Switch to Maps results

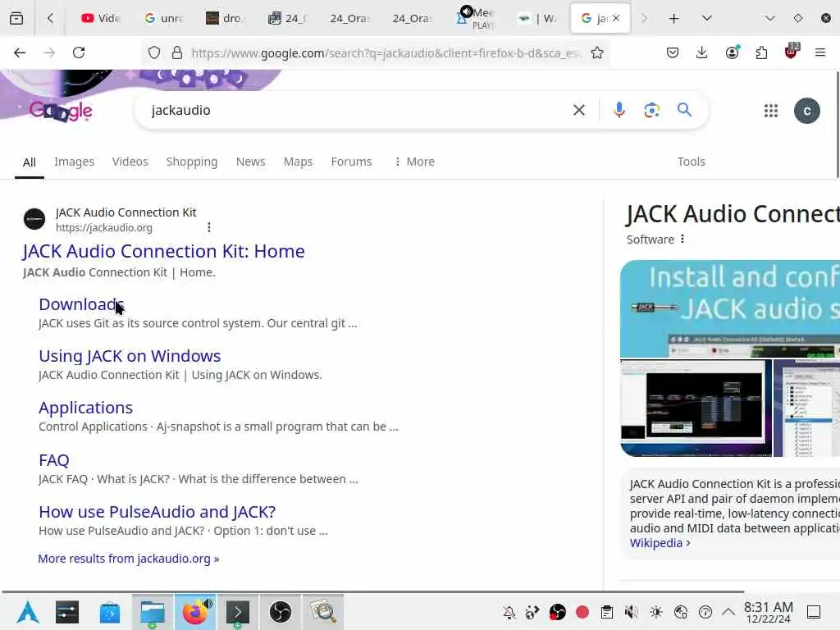[x=298, y=162]
